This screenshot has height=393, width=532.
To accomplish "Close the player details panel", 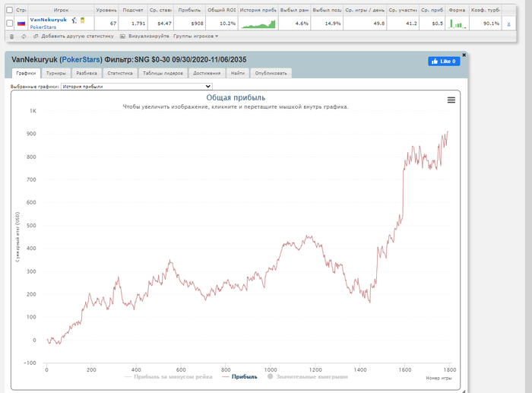I will click(x=464, y=55).
